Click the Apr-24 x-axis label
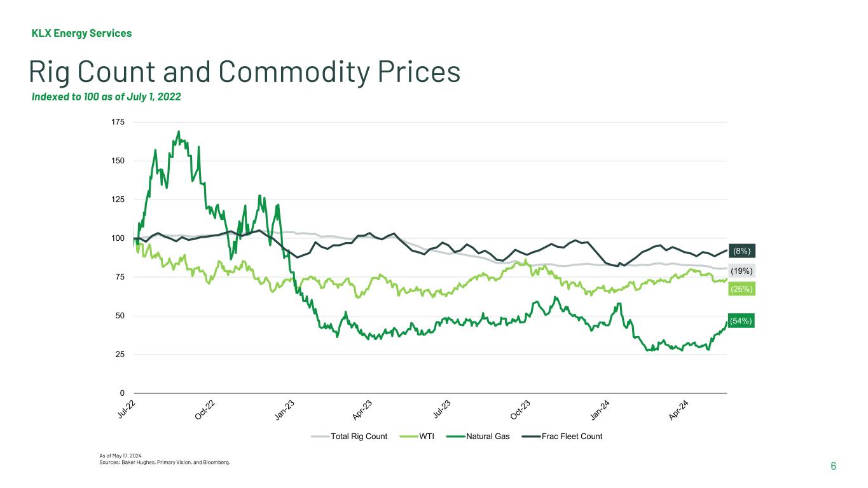 [x=680, y=410]
